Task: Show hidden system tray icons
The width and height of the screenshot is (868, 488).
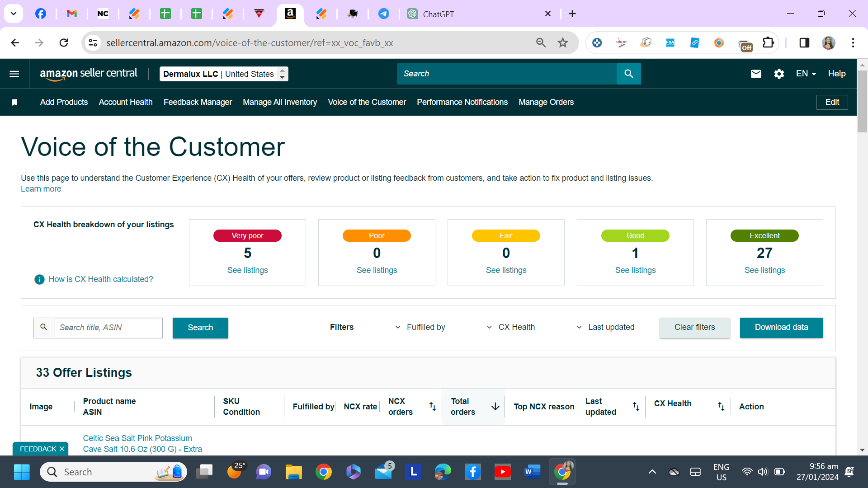Action: tap(652, 472)
